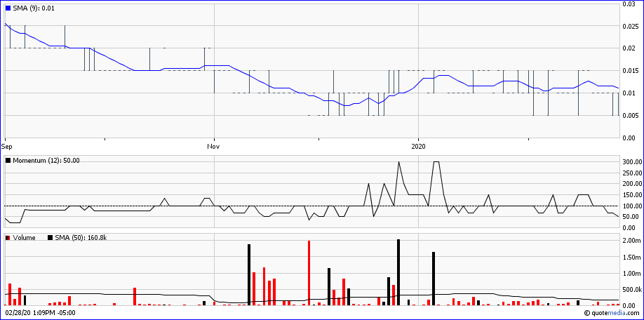Screen dimensions: 644x320
Task: Click the 0.015 price axis label
Action: [x=630, y=71]
